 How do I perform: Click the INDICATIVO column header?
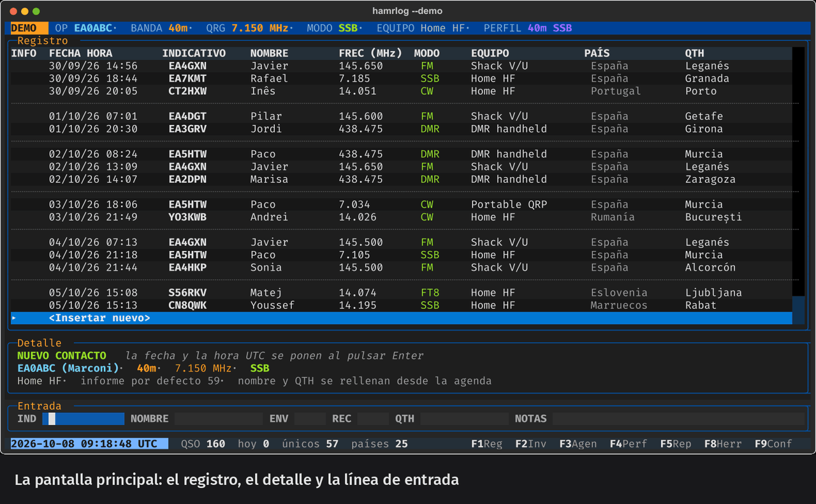tap(194, 53)
